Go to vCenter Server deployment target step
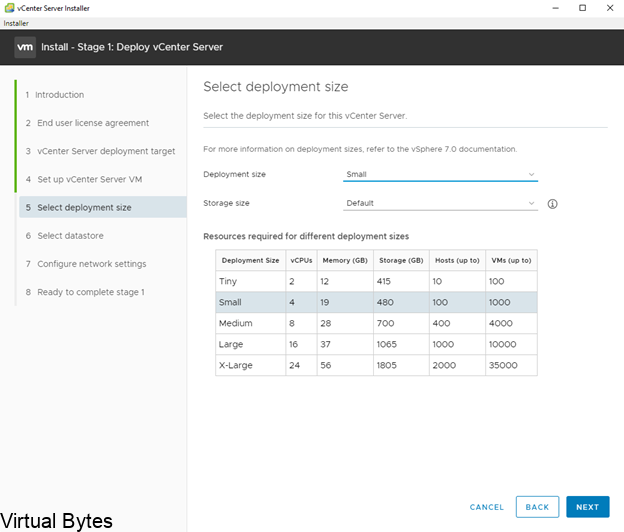This screenshot has height=532, width=624. tap(100, 151)
